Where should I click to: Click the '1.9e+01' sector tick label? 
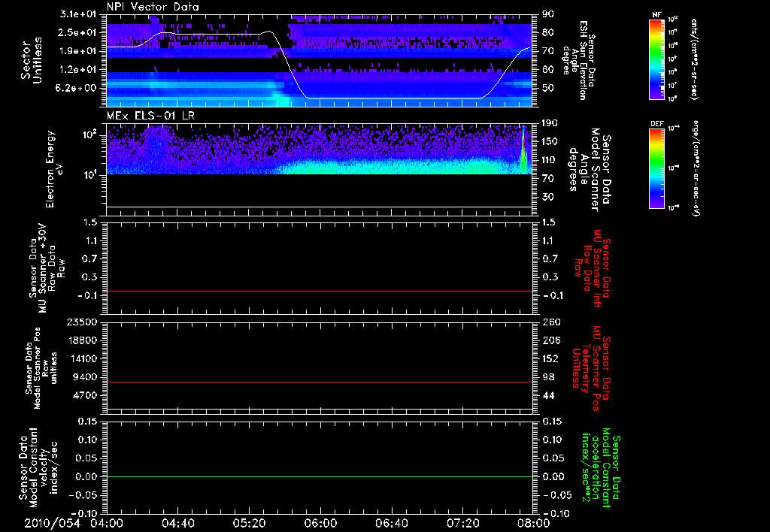point(78,51)
